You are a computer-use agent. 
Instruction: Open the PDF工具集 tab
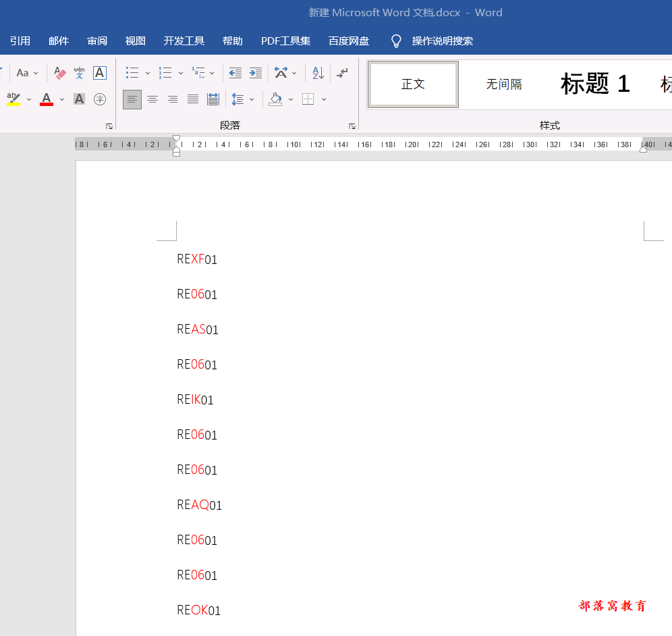pyautogui.click(x=286, y=41)
